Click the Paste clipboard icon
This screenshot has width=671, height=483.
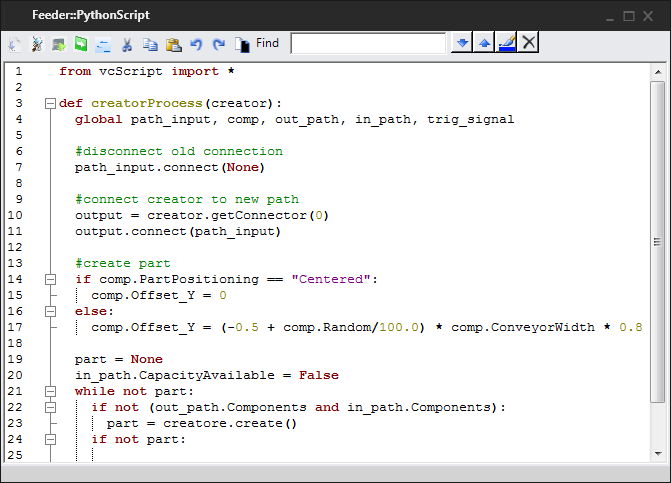coord(173,44)
